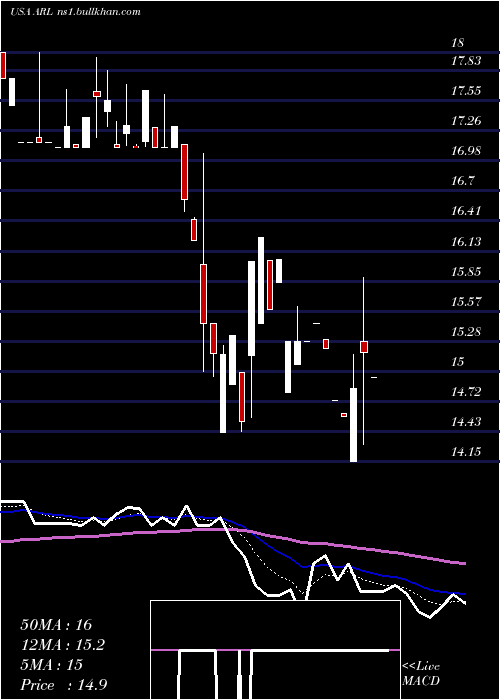Viewport: 500px width, 700px height.
Task: Click the 15 price axis label
Action: [x=457, y=362]
